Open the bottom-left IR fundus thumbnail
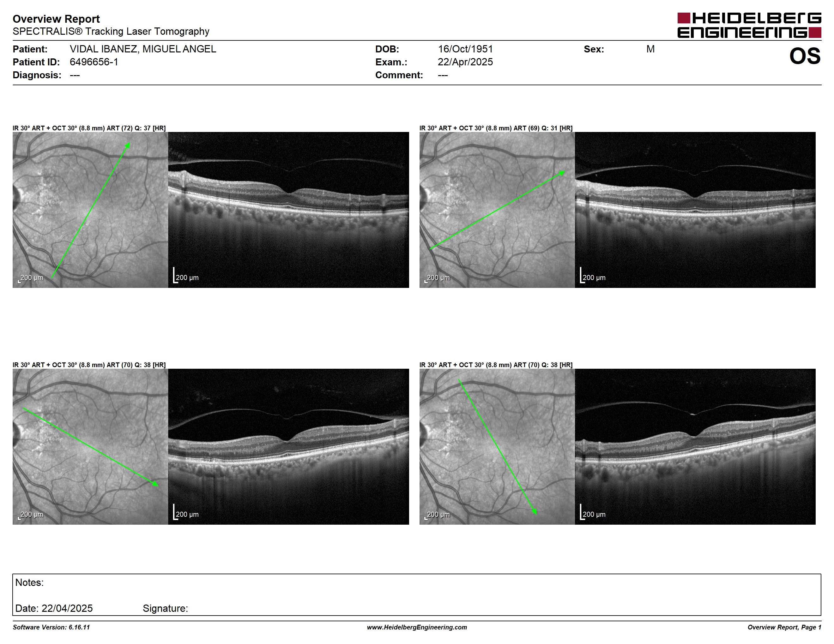834x644 pixels. [x=90, y=446]
